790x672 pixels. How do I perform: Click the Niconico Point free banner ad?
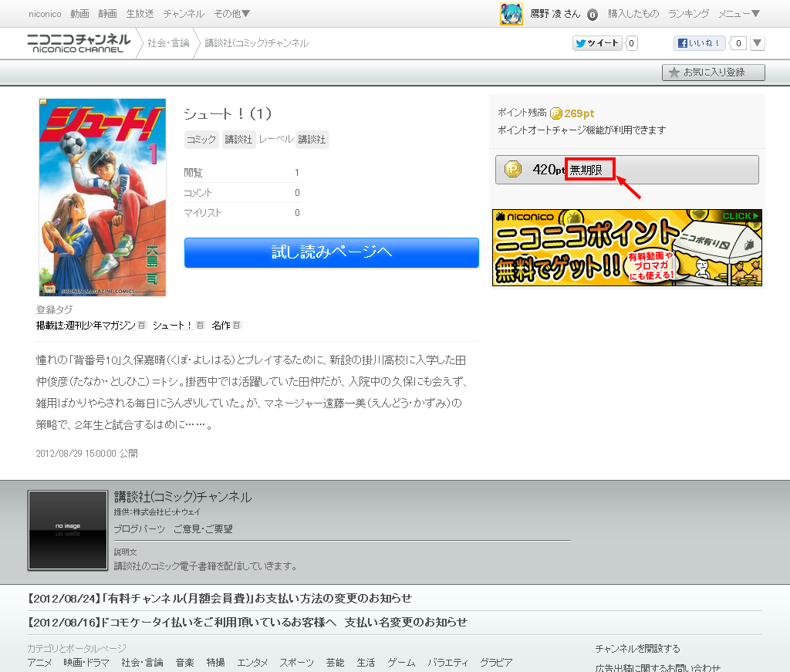point(626,248)
